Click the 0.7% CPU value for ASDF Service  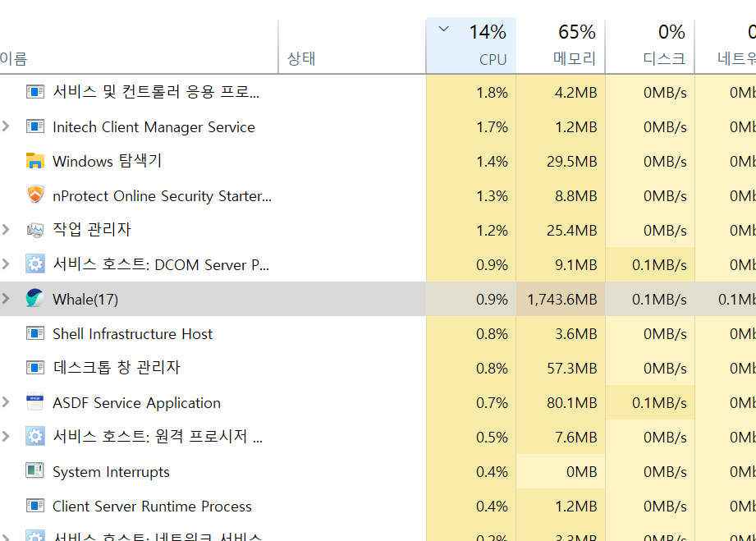pos(492,402)
